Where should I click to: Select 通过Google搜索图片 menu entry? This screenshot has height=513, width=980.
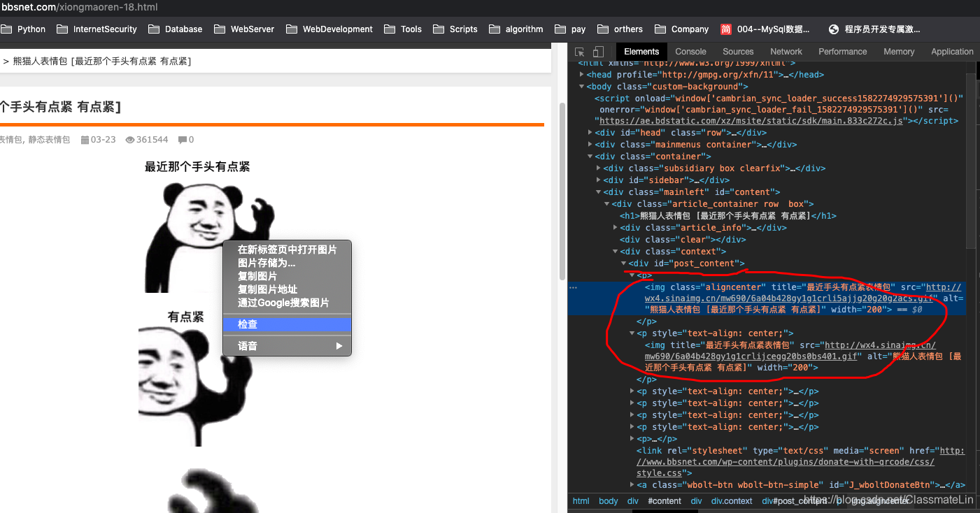click(x=287, y=303)
